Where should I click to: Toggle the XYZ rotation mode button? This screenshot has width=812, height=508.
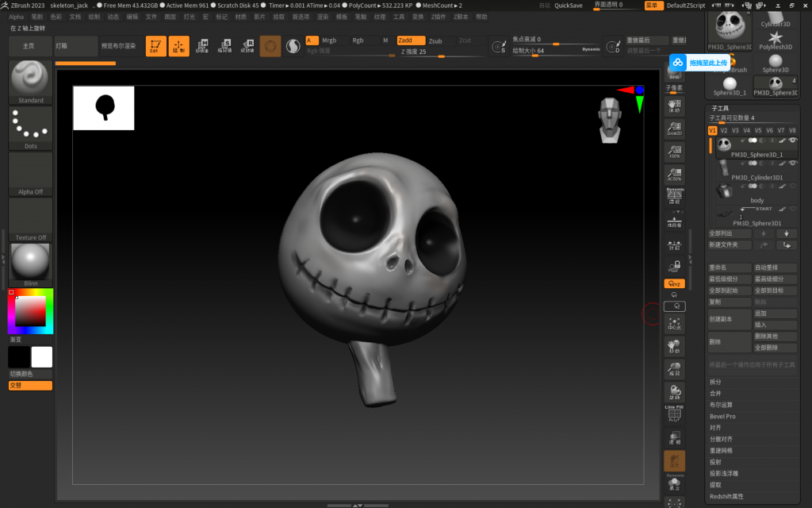674,283
